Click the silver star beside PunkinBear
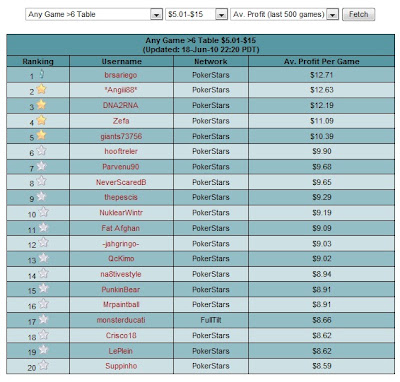The width and height of the screenshot is (400, 382). pyautogui.click(x=44, y=288)
